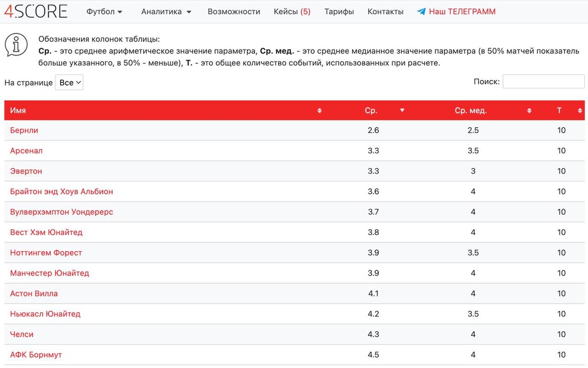The image size is (588, 368).
Task: Open the Вест Хэм Юнайтед link
Action: coord(47,232)
